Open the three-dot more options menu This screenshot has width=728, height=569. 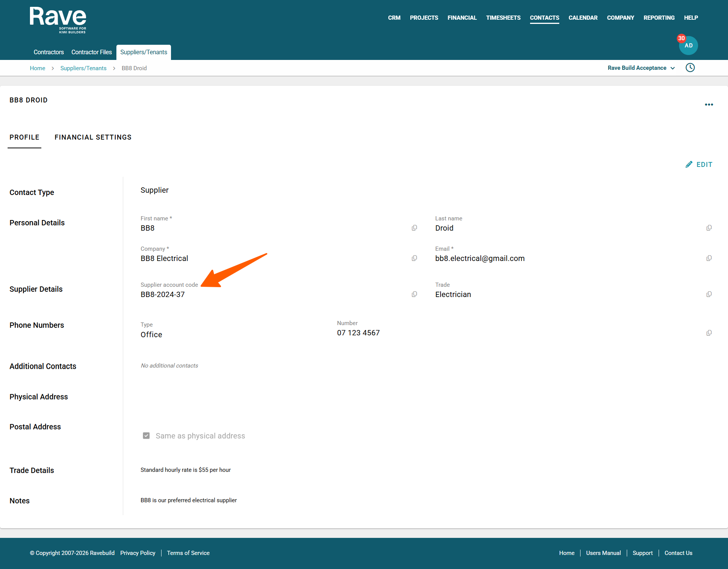tap(709, 105)
